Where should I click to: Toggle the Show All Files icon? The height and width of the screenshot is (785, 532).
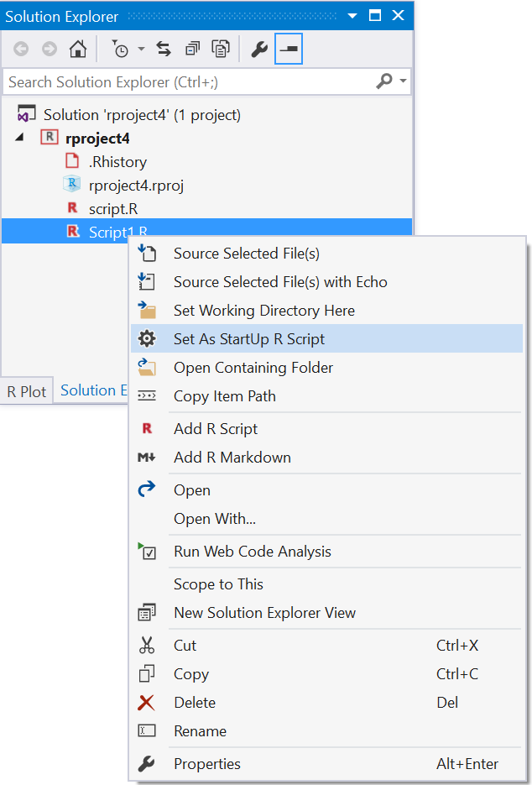[221, 49]
